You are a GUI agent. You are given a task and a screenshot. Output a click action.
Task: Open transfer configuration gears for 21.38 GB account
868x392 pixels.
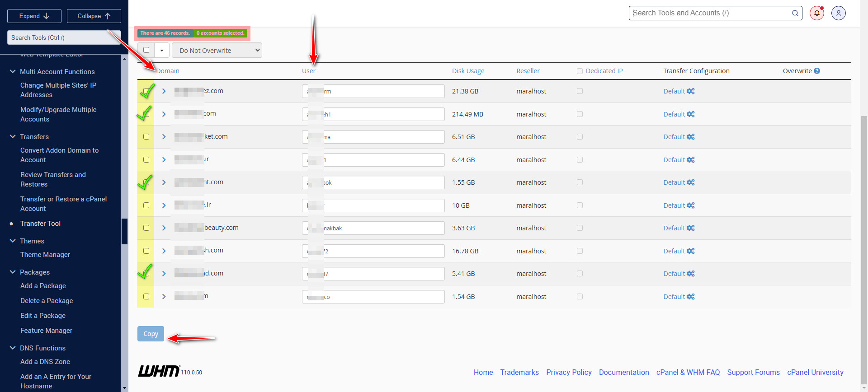690,91
